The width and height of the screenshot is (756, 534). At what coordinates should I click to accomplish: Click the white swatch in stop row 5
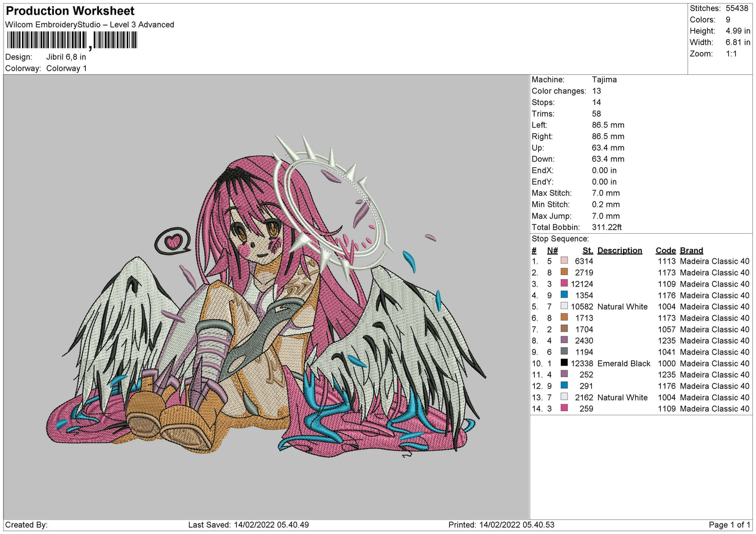(x=564, y=306)
